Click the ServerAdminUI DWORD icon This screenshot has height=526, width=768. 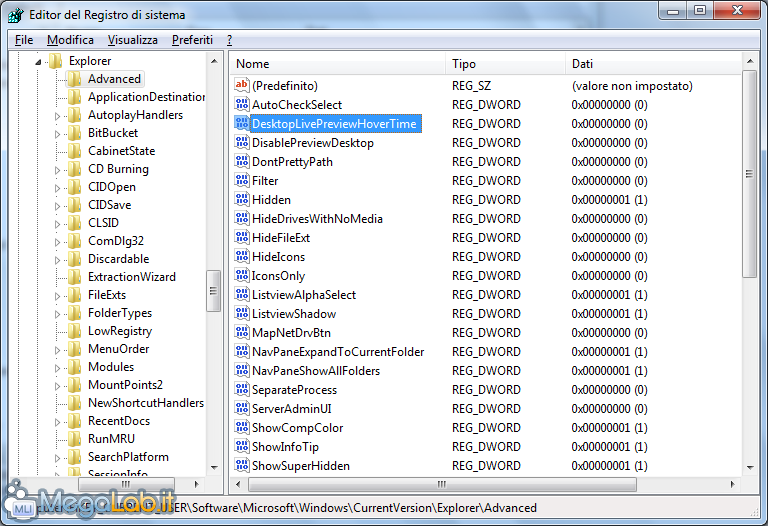tap(242, 408)
